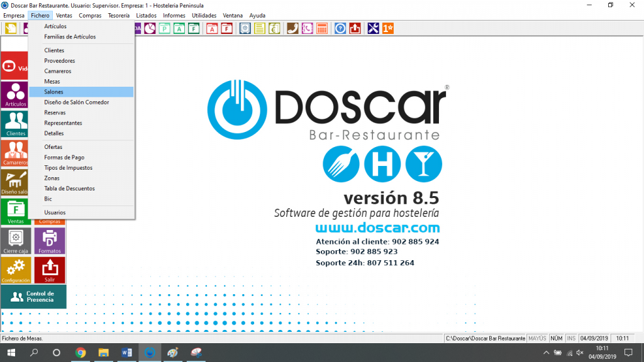Select Camareros in the Fichero menu
644x362 pixels.
click(81, 71)
